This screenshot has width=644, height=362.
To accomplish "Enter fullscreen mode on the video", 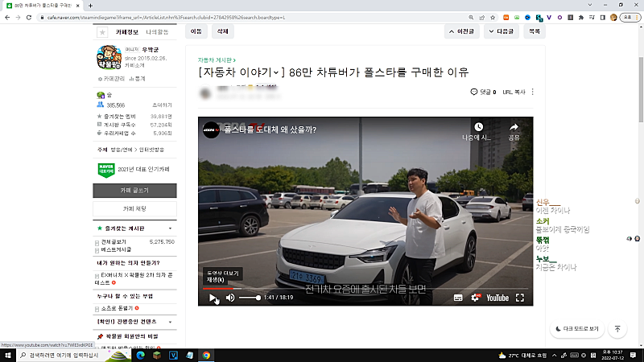I will tap(520, 298).
